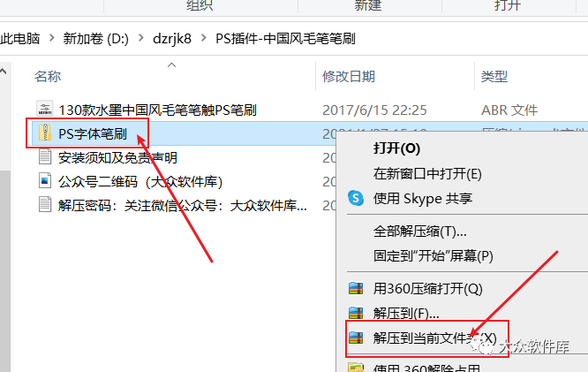Viewport: 588px width, 372px height.
Task: Sort files by the 名称 column header
Action: coord(48,76)
